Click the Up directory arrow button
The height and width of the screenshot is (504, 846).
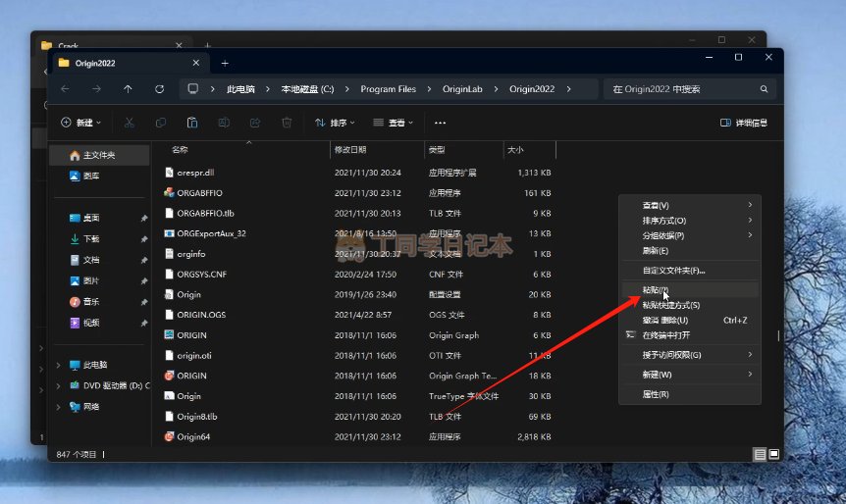point(128,89)
